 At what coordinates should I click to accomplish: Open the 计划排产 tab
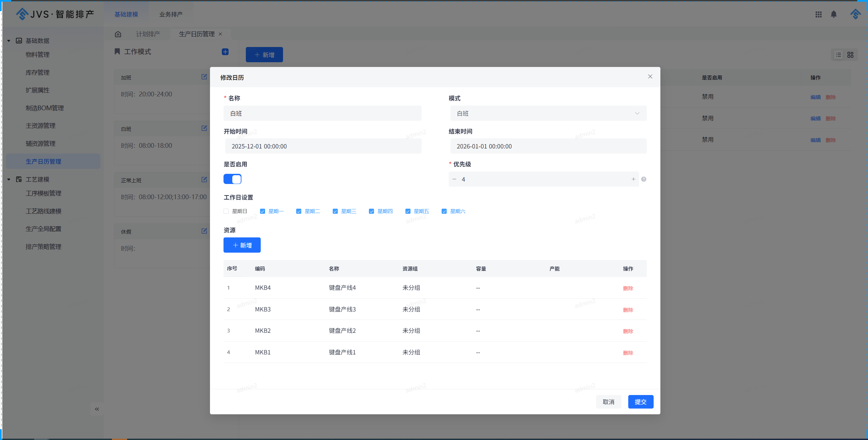(x=148, y=34)
